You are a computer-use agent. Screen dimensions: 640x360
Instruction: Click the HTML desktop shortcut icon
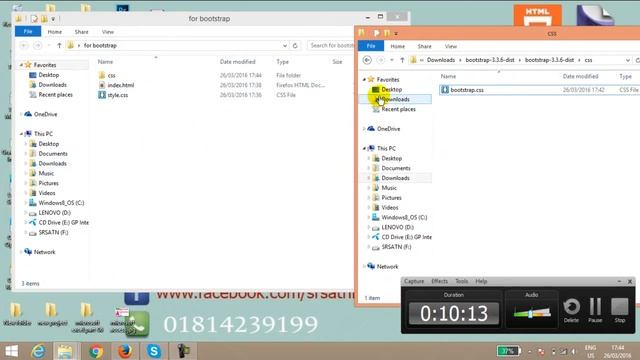pos(538,15)
